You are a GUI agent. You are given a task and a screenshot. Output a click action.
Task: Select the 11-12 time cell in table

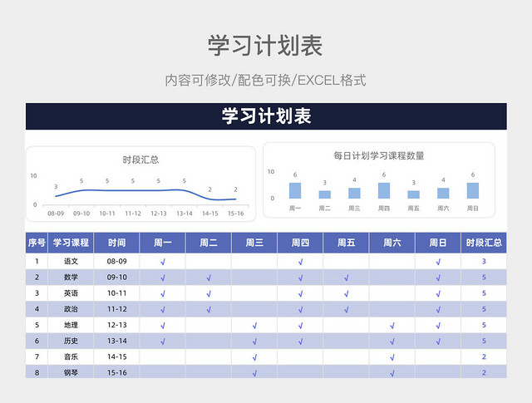116,309
